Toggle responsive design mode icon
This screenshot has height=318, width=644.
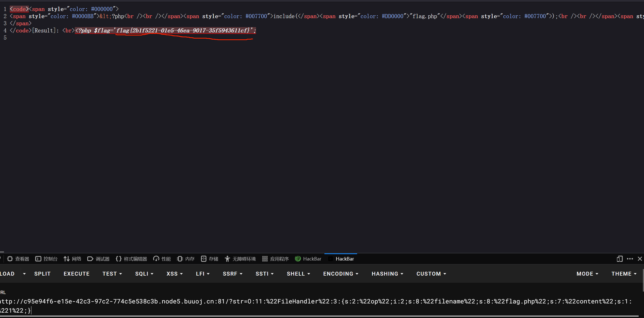tap(619, 259)
